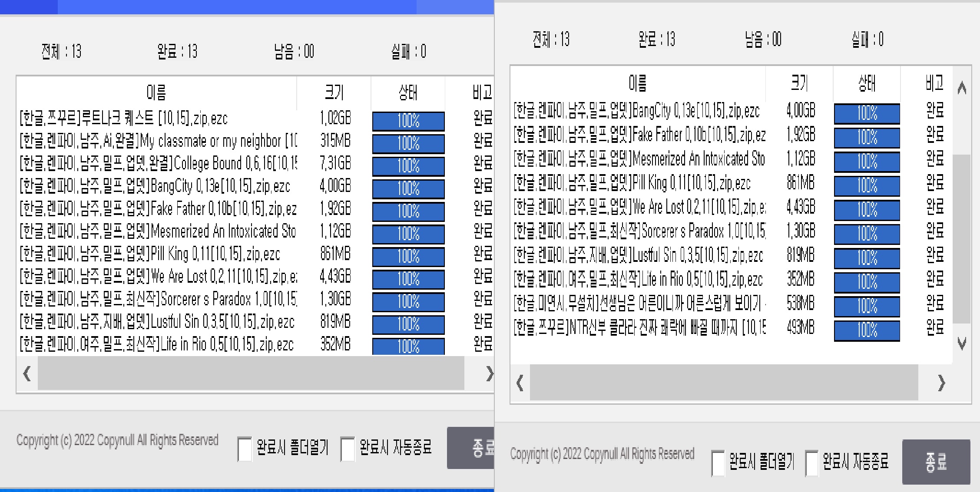Click left scroll arrow in right window

coord(520,383)
